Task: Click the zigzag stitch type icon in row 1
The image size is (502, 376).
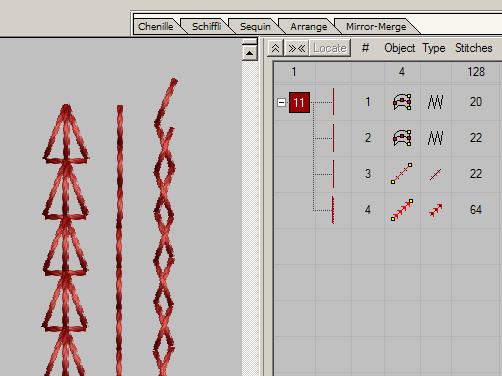Action: tap(435, 102)
